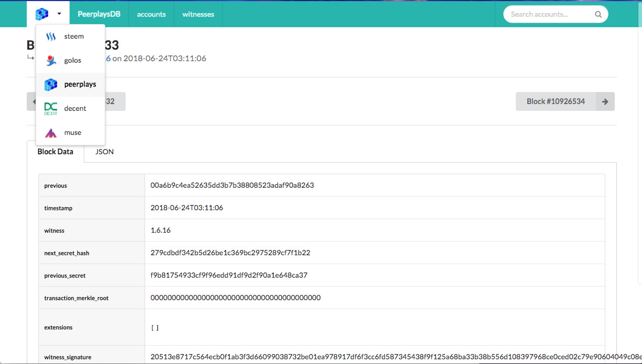The image size is (642, 364).
Task: Select the hash value starting 279cdbdf
Action: tap(230, 253)
